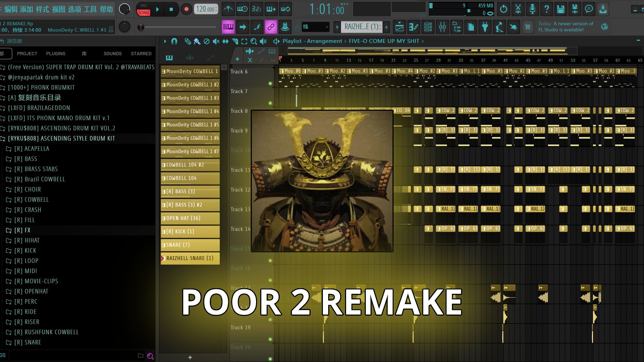Switch to the SOUNDS browser tab
The width and height of the screenshot is (644, 362).
pyautogui.click(x=113, y=54)
